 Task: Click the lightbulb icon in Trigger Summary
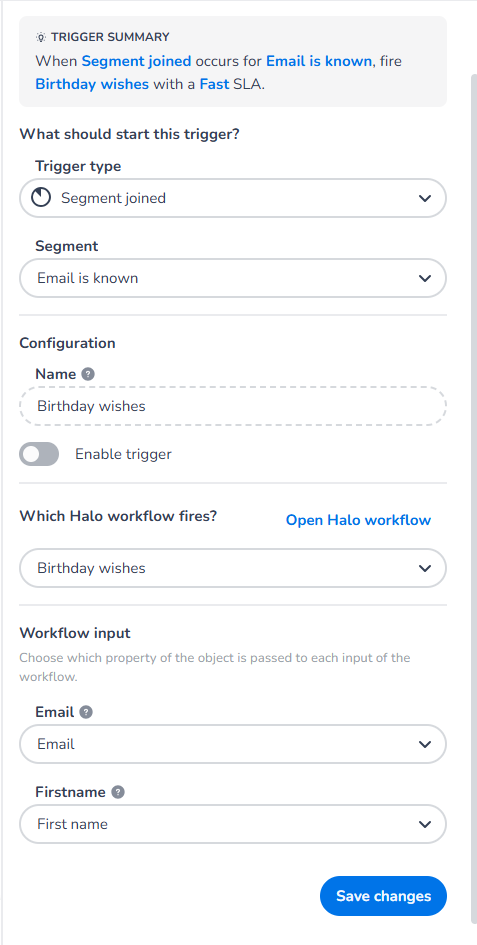40,37
